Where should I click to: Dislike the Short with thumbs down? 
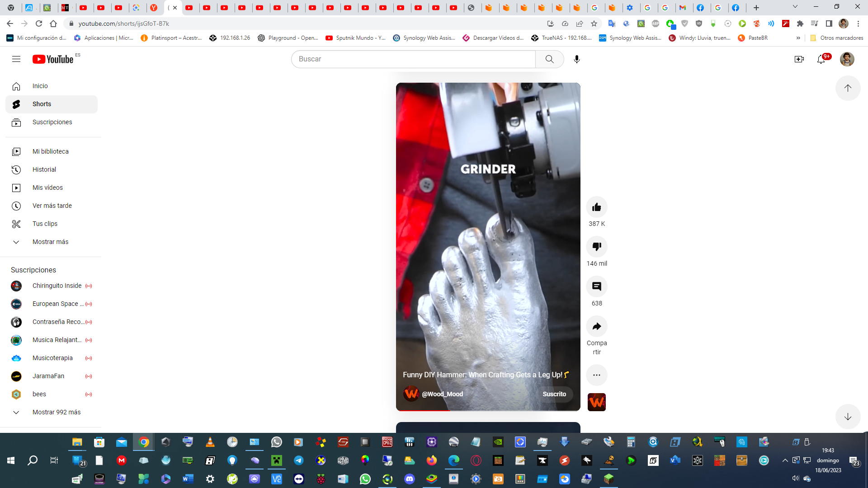point(596,247)
